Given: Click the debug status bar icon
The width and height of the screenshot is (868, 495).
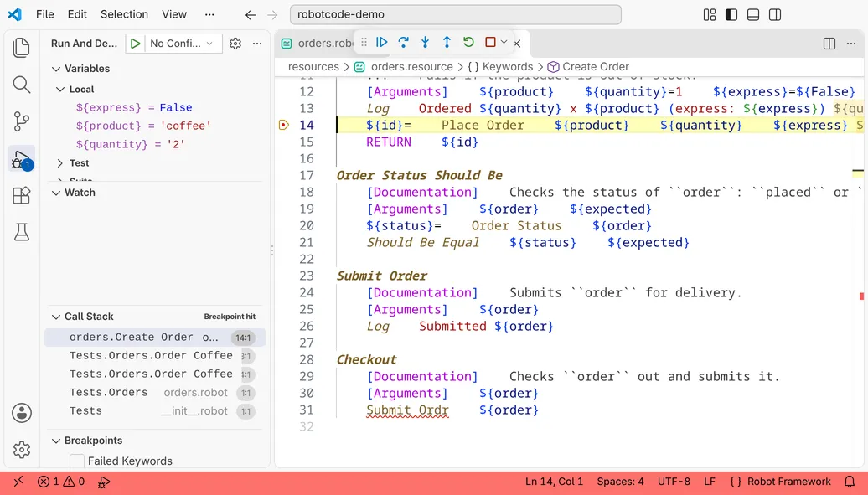Looking at the screenshot, I should [104, 482].
